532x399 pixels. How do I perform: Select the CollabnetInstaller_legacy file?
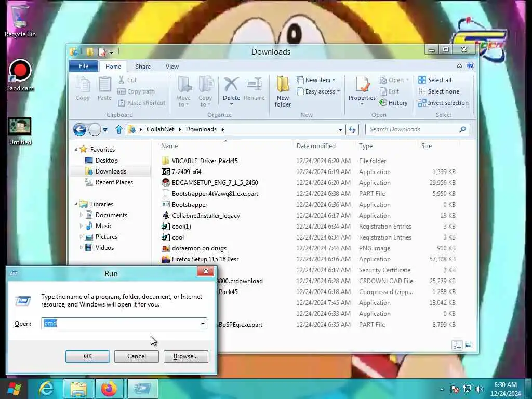tap(206, 216)
